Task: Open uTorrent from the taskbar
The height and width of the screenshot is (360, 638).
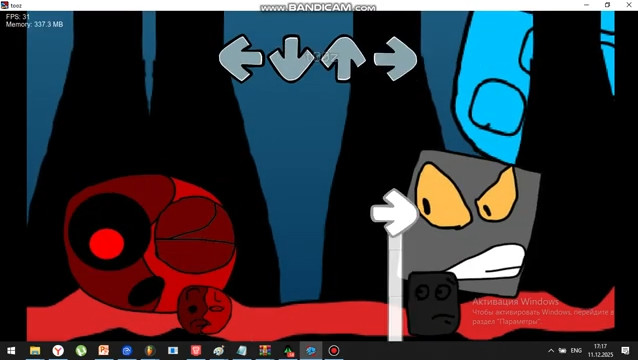Action: (81, 350)
